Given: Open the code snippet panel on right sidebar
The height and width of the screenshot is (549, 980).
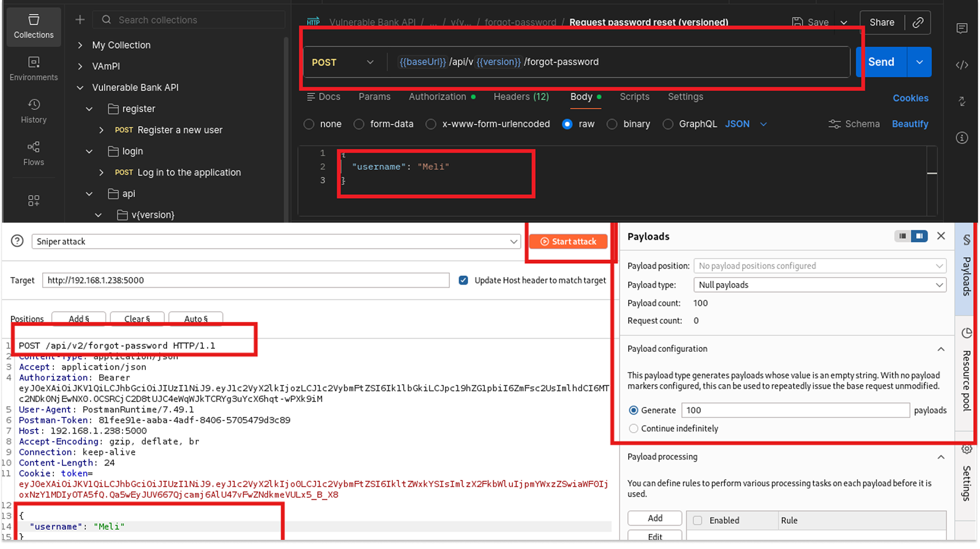Looking at the screenshot, I should pos(962,65).
